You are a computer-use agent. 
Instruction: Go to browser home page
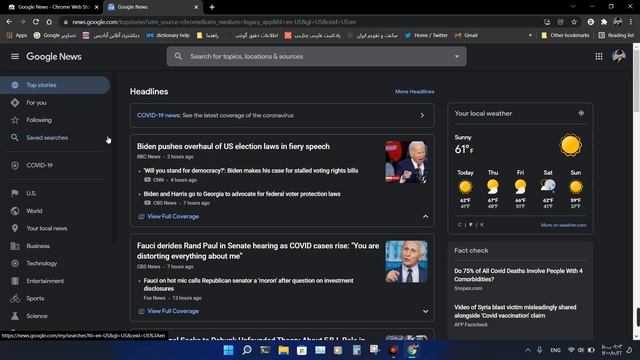coord(49,22)
